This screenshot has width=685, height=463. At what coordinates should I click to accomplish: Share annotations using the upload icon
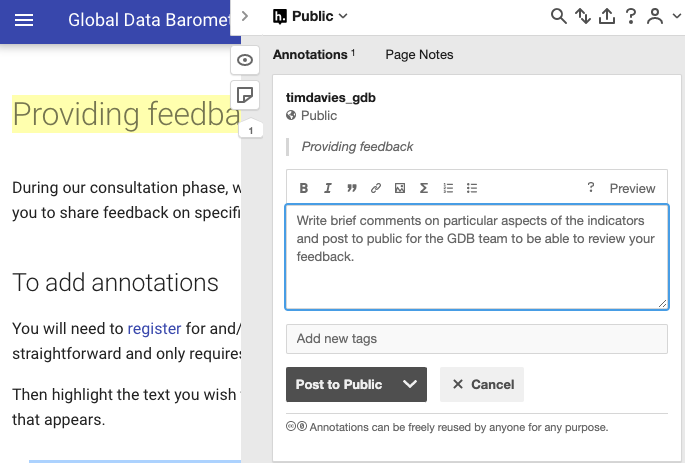[607, 16]
